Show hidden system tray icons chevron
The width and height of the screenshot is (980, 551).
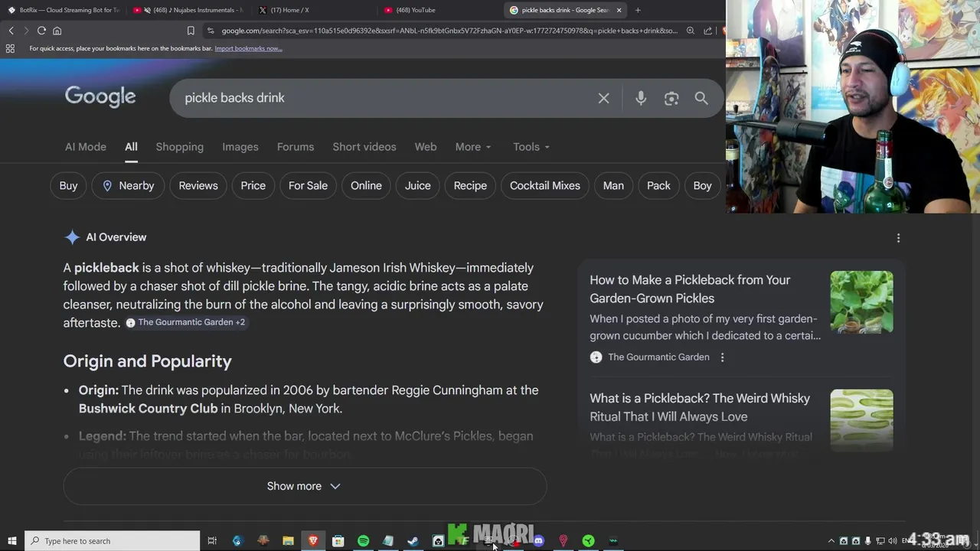[831, 541]
